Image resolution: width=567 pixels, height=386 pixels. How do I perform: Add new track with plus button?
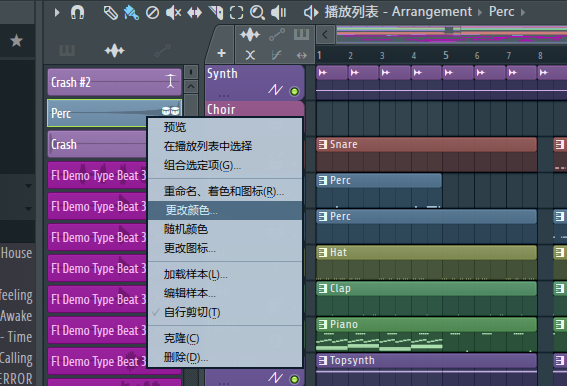222,54
